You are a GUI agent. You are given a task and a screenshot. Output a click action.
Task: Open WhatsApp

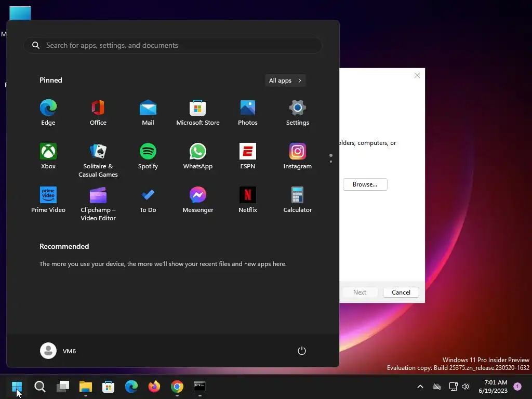(x=198, y=156)
